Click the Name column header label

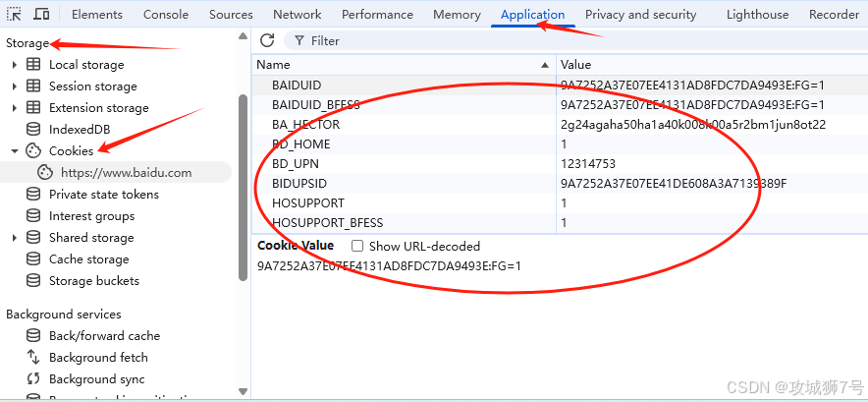point(273,65)
